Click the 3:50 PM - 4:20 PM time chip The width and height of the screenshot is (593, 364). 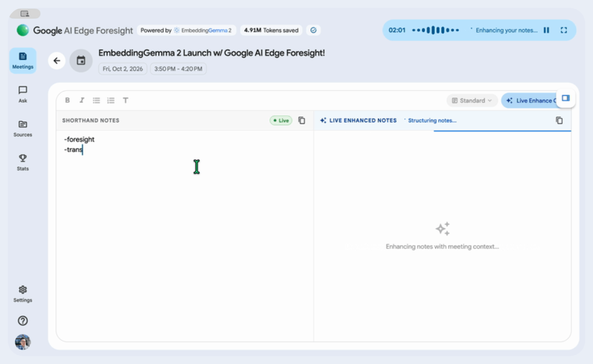[x=178, y=69]
